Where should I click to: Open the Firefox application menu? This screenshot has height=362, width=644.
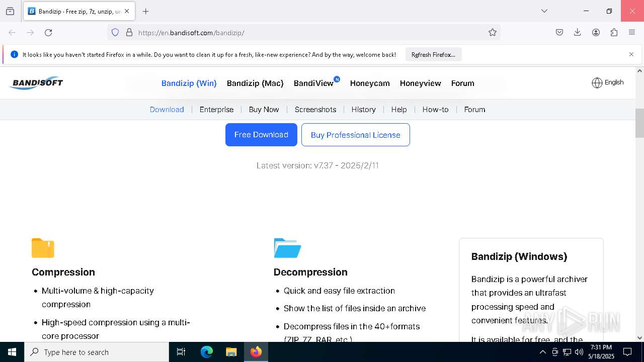(x=632, y=33)
